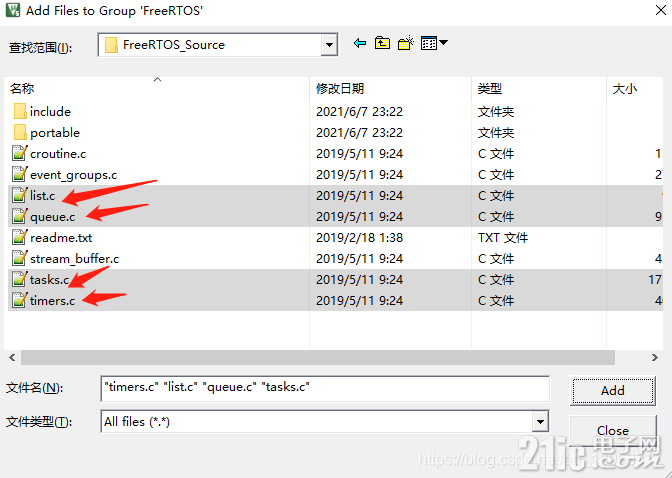Click the 文件名 input field
672x478 pixels.
325,388
